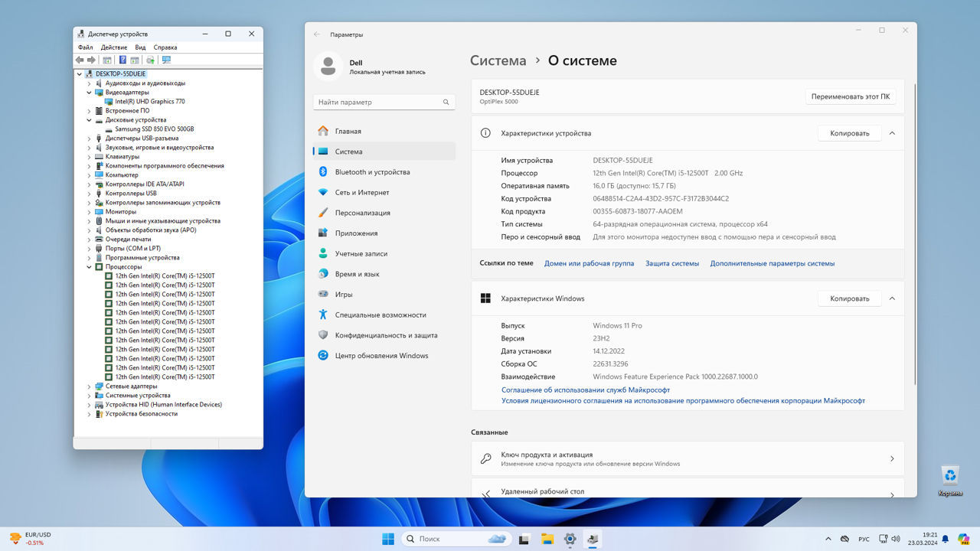Open Центр обновления Windows section

tap(384, 355)
